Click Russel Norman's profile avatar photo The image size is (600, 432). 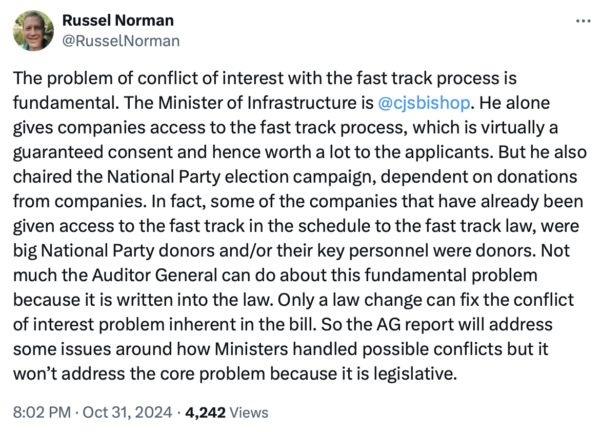point(33,31)
